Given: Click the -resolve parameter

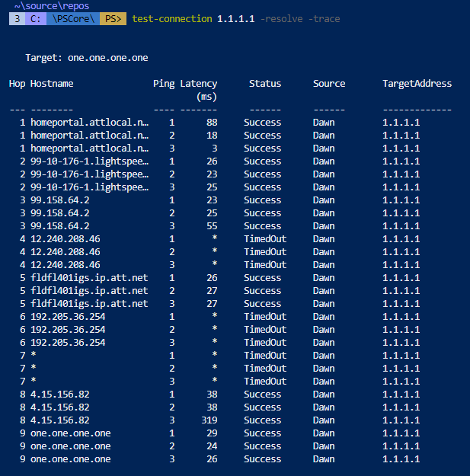Looking at the screenshot, I should point(281,19).
